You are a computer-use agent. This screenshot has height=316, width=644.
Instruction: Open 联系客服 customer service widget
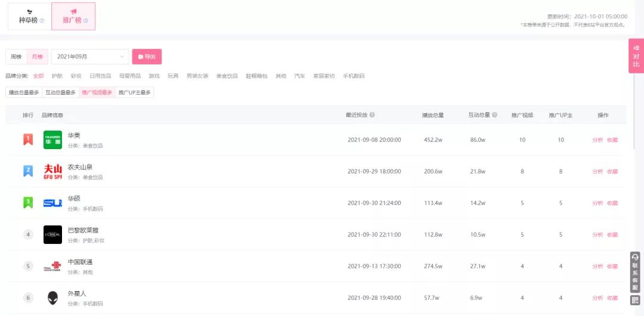tap(635, 272)
